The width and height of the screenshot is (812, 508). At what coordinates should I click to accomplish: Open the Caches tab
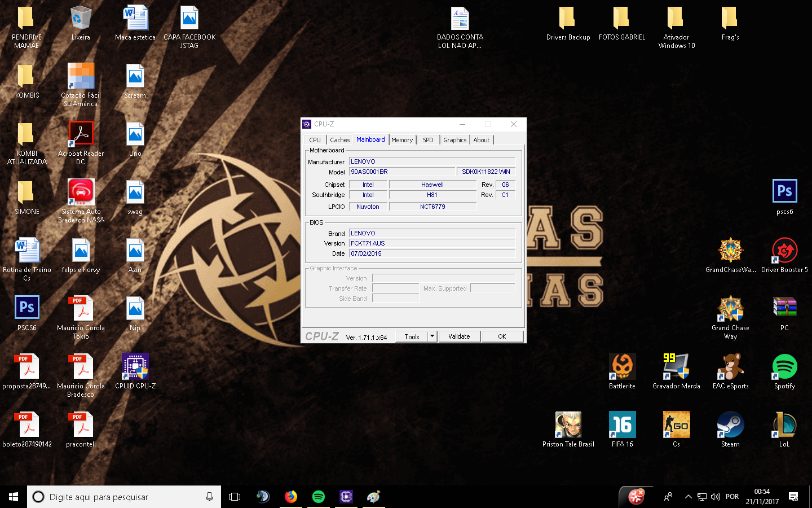pos(340,140)
